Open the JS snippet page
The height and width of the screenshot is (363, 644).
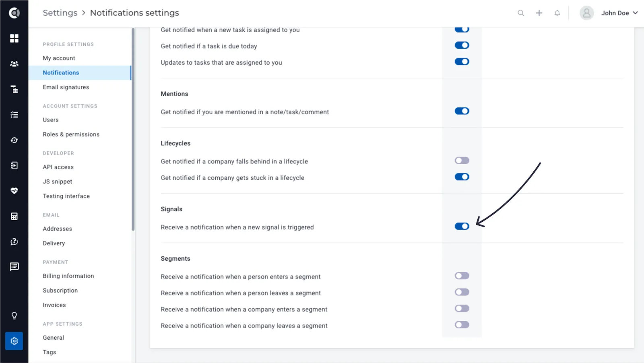pyautogui.click(x=58, y=181)
